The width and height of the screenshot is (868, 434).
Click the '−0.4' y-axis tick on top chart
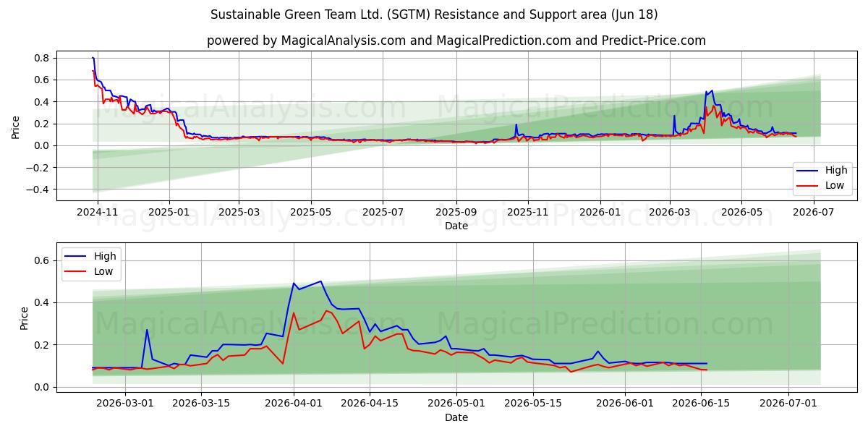pos(38,190)
